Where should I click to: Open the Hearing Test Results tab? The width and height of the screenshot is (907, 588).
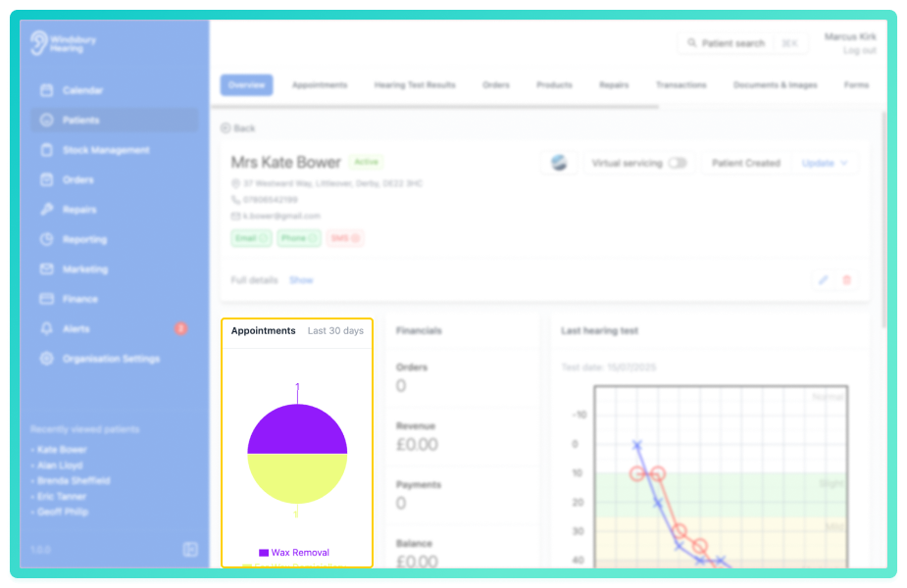415,85
